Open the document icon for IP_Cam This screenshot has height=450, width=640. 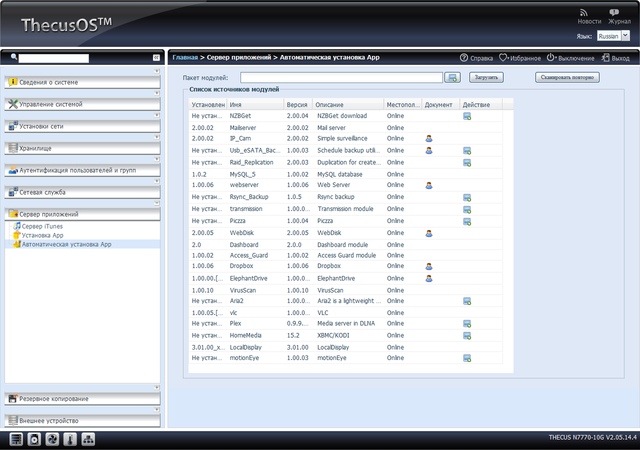(429, 139)
